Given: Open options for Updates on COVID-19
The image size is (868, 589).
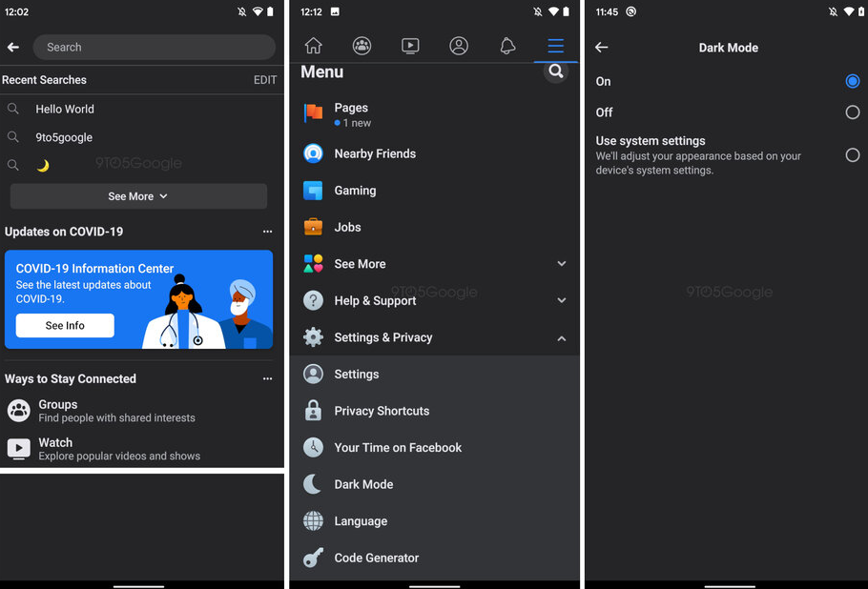Looking at the screenshot, I should click(x=267, y=232).
